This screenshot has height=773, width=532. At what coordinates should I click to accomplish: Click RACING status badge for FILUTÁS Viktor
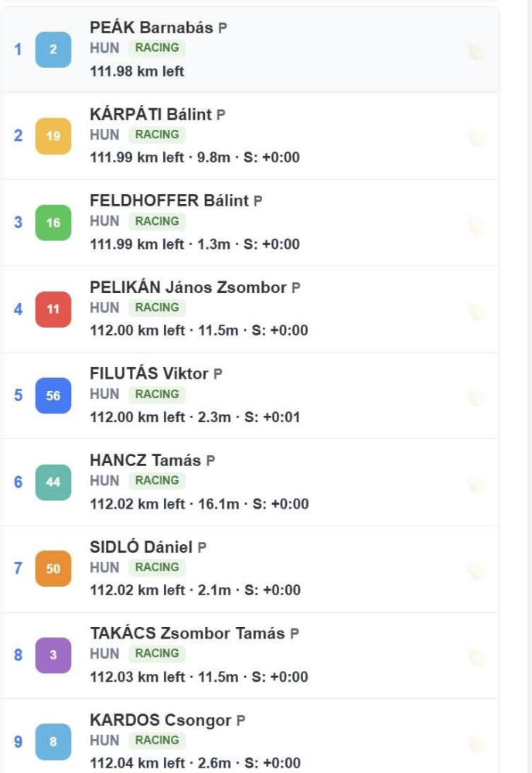tap(157, 394)
